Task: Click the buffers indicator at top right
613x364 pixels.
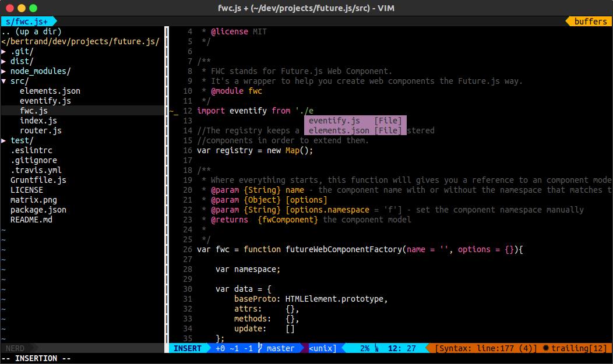Action: pos(590,21)
